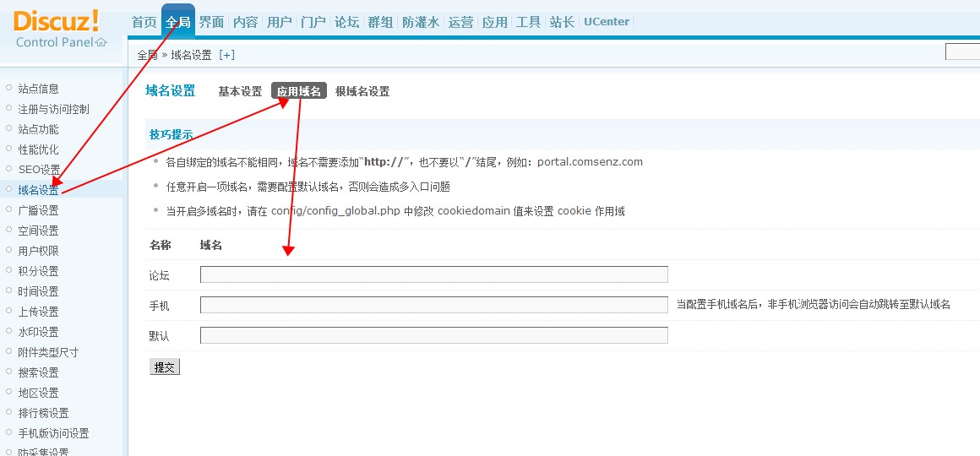Viewport: 980px width, 456px height.
Task: Switch to the 论坛 navigation menu
Action: 346,22
